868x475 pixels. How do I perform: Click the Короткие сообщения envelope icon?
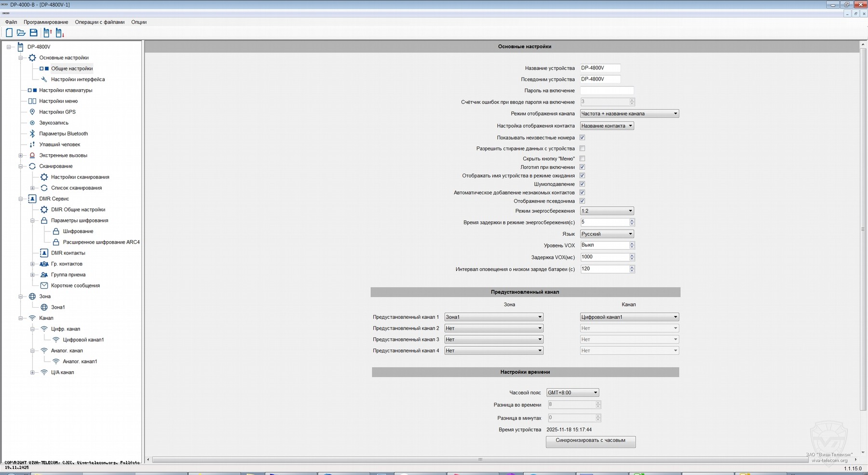tap(44, 285)
